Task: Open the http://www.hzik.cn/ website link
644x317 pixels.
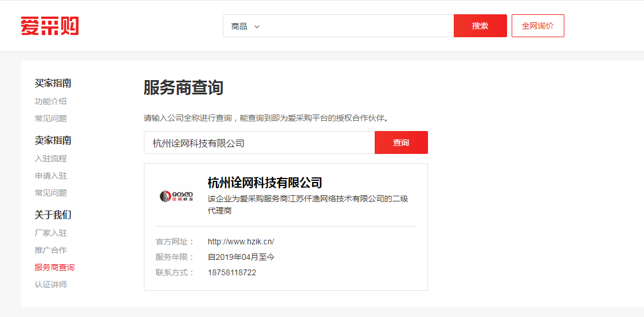Action: tap(241, 241)
